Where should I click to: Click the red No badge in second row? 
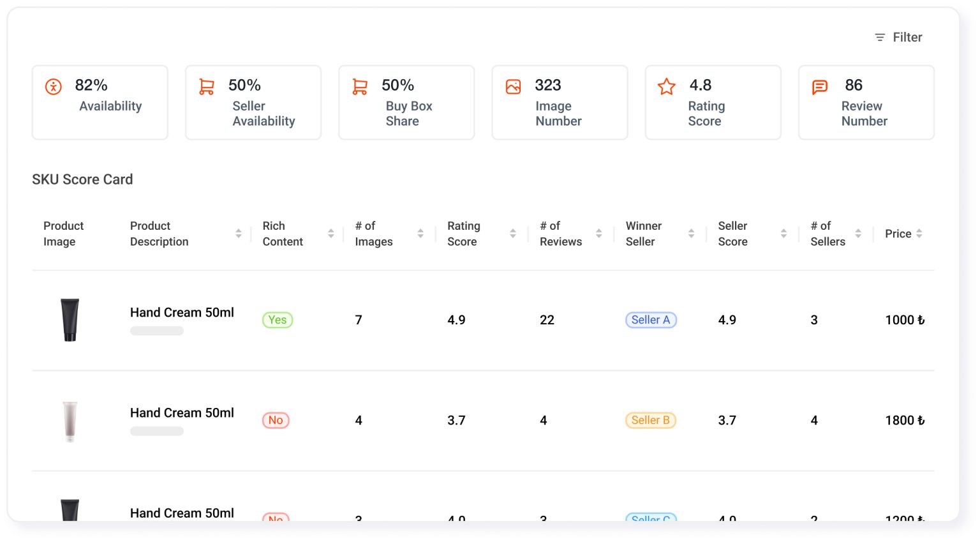[x=276, y=420]
